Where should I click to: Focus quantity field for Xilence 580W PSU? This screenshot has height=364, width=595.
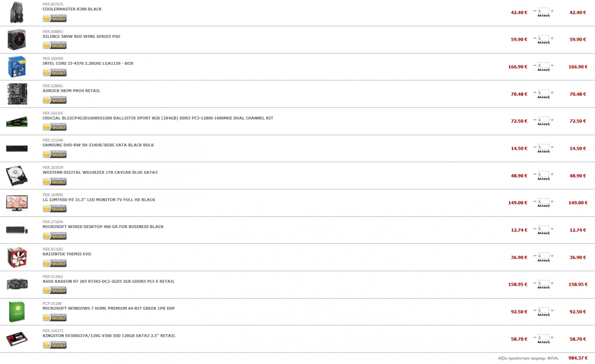[543, 38]
